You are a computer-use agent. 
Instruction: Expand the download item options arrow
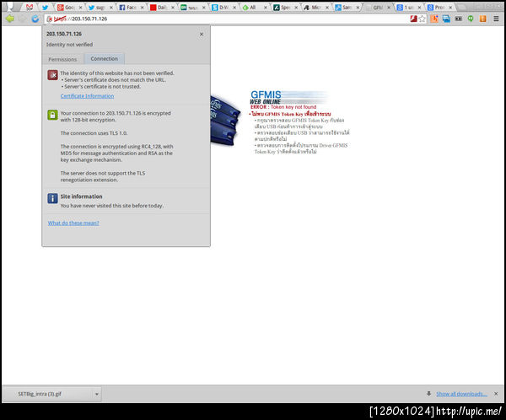pyautogui.click(x=97, y=394)
